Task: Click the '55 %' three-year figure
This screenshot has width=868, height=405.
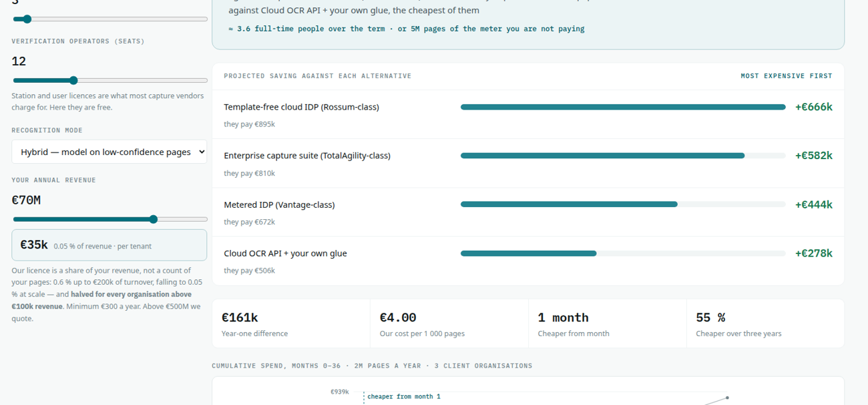Action: [710, 317]
